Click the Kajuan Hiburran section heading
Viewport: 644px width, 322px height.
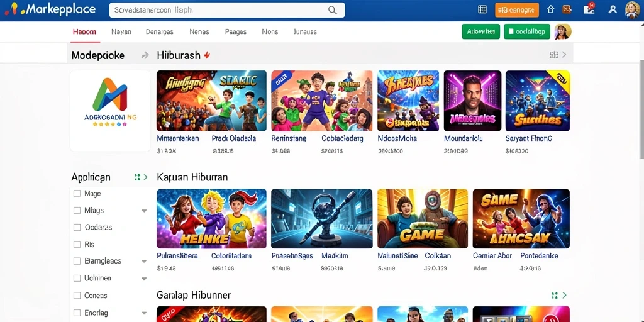(x=192, y=177)
